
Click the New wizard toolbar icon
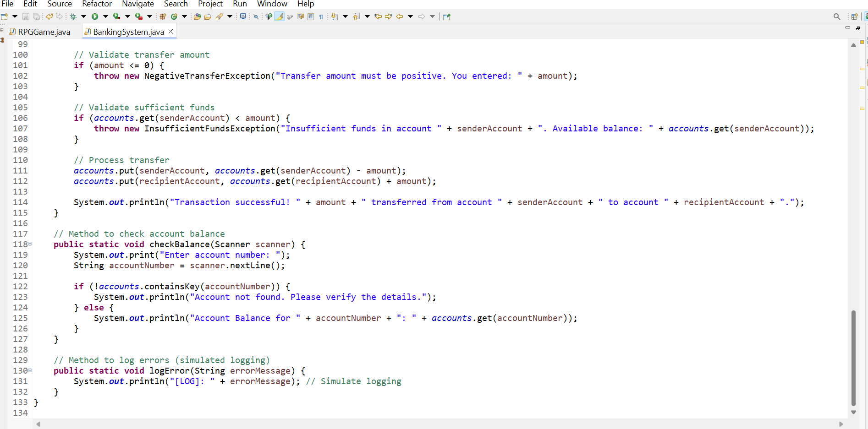point(5,16)
